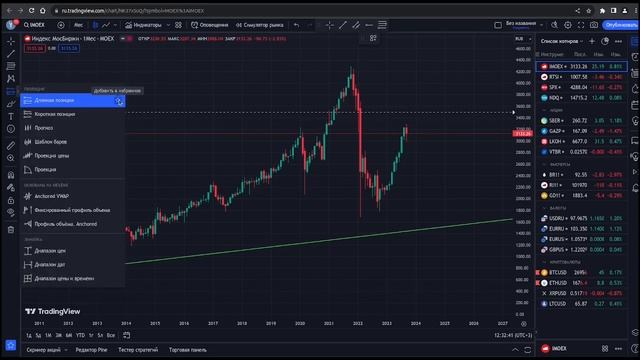Open candle chart style selector
Viewport: 640px width, 360px height.
pos(95,25)
